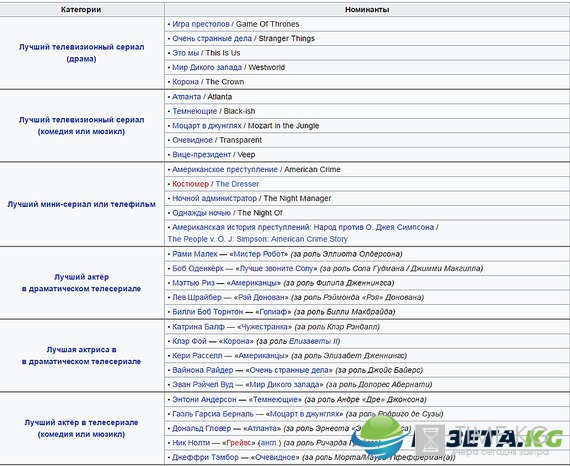Click the 'Лев Шрайбер' link
The image size is (570, 466).
pos(197,297)
